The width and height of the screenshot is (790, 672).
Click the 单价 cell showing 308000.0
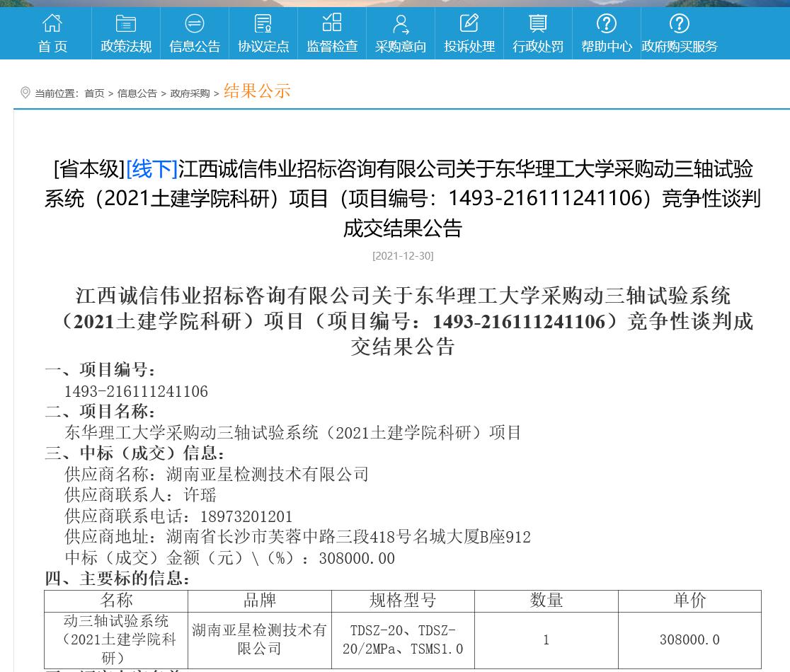point(689,639)
